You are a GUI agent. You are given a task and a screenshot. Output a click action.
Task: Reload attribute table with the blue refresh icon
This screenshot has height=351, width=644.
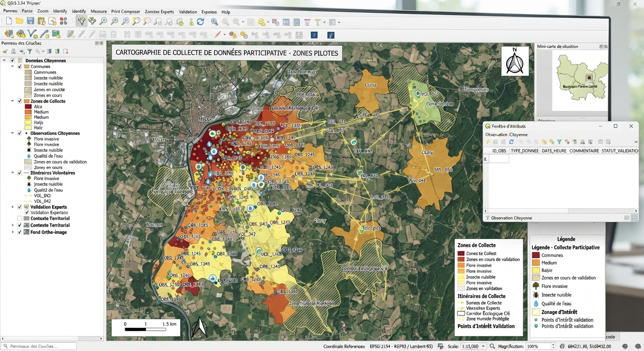[x=511, y=142]
